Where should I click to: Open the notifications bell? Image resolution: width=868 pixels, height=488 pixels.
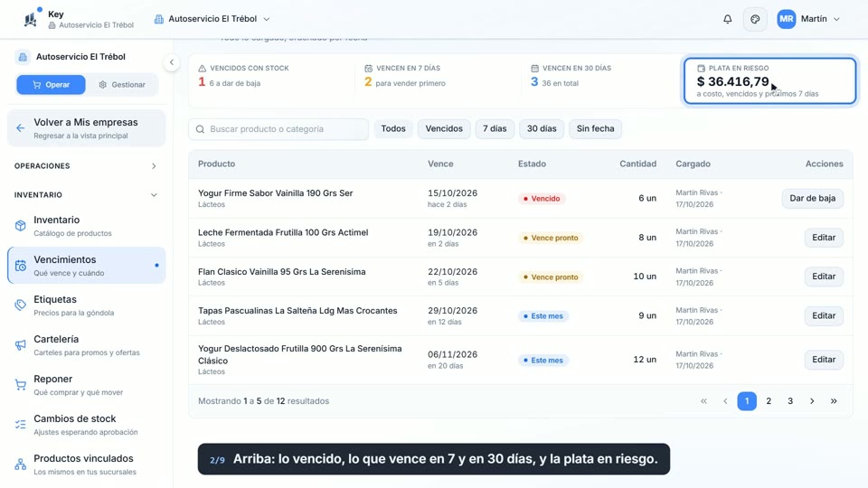(727, 19)
